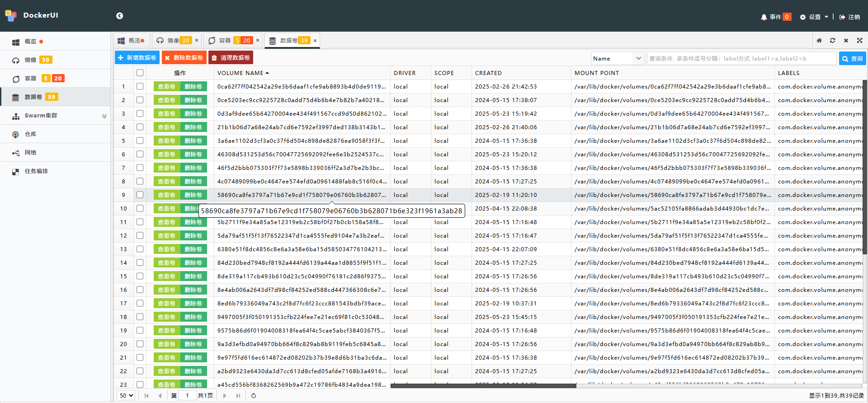Open the page size 50 dropdown

click(x=126, y=396)
